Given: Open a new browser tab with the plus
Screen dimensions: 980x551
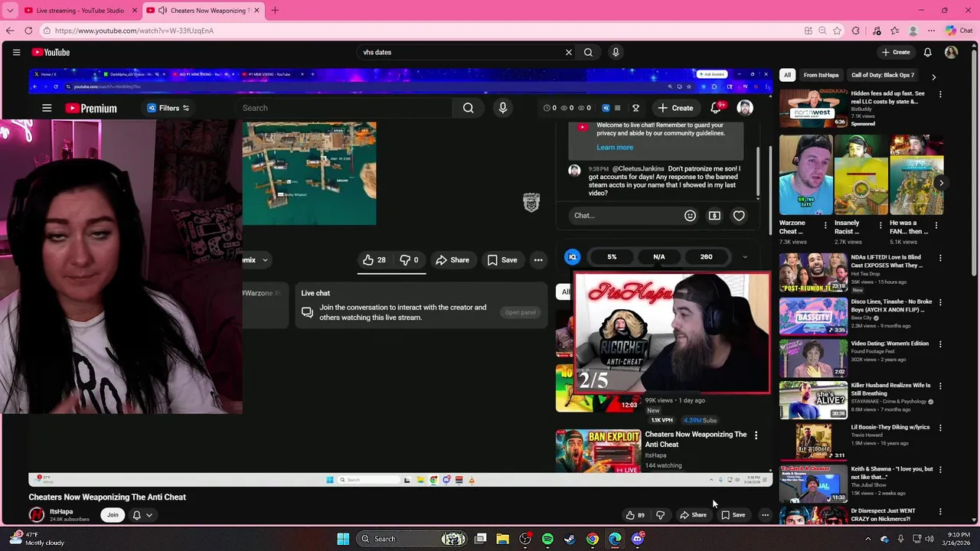Looking at the screenshot, I should click(x=275, y=11).
